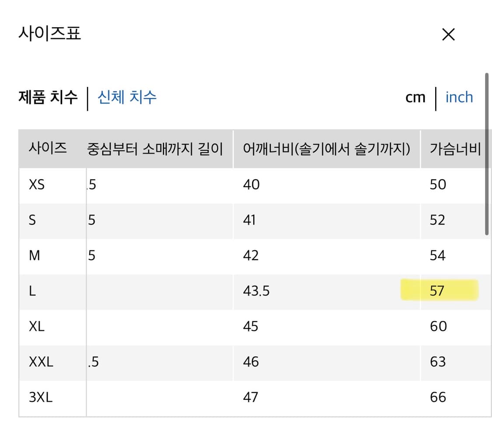Image resolution: width=492 pixels, height=448 pixels.
Task: Select the 66 chest width value for 3XL
Action: (438, 397)
